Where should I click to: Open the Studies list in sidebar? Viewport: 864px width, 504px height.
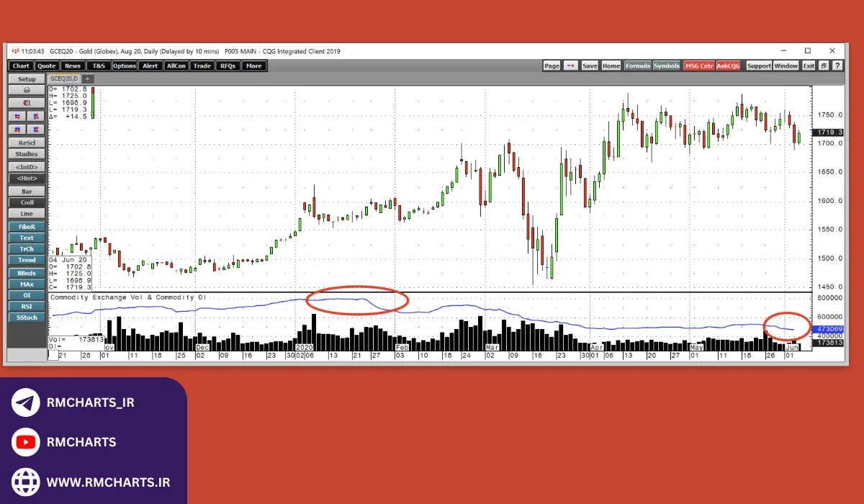click(x=27, y=154)
